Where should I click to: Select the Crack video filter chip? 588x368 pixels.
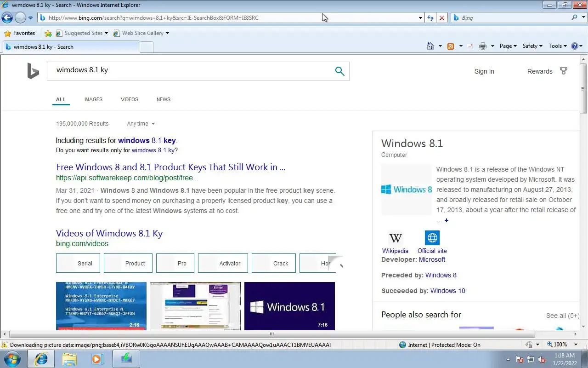click(274, 263)
